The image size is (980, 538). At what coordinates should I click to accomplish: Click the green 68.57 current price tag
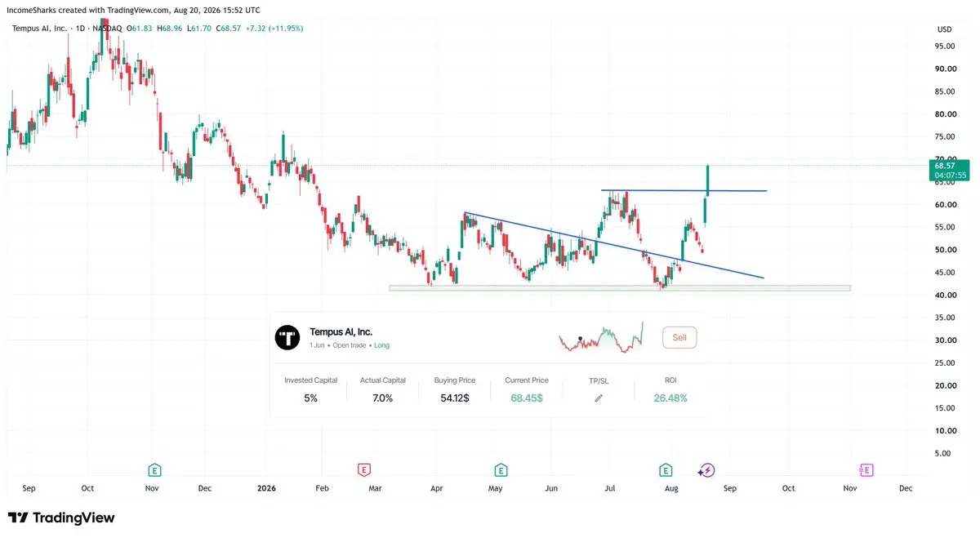tap(950, 170)
